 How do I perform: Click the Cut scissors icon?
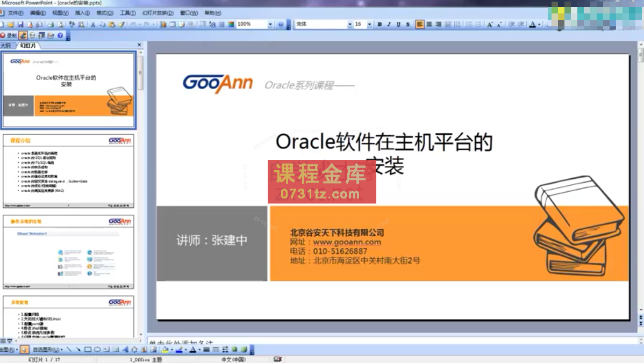[93, 25]
